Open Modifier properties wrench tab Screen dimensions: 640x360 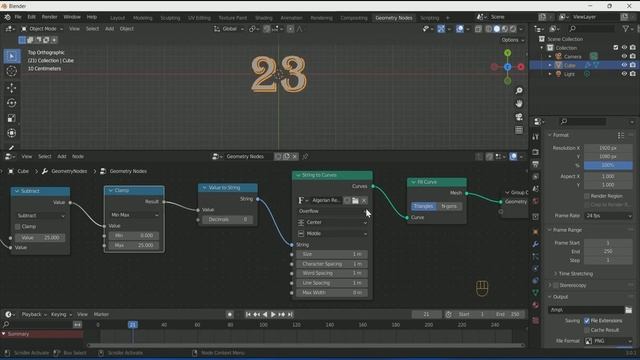536,244
